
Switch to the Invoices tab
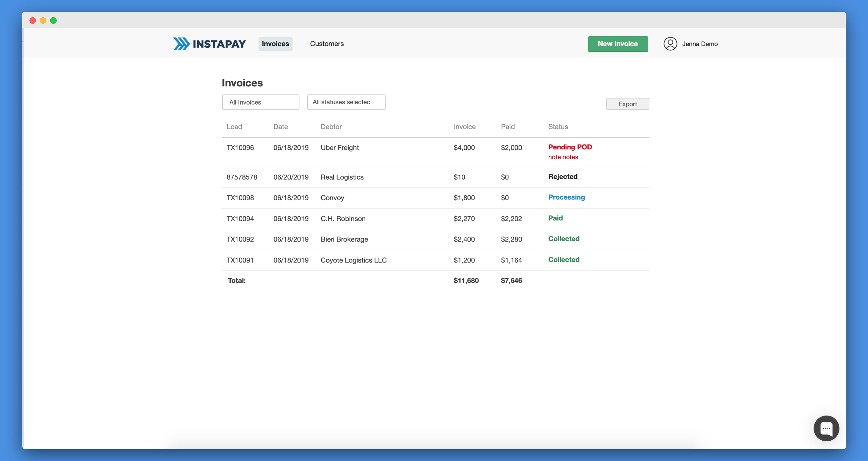[275, 44]
